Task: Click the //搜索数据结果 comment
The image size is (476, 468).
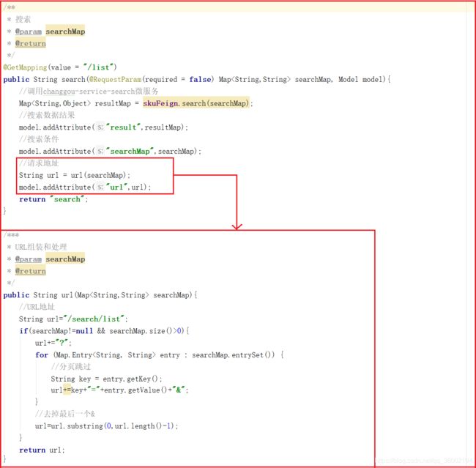Action: coord(47,115)
